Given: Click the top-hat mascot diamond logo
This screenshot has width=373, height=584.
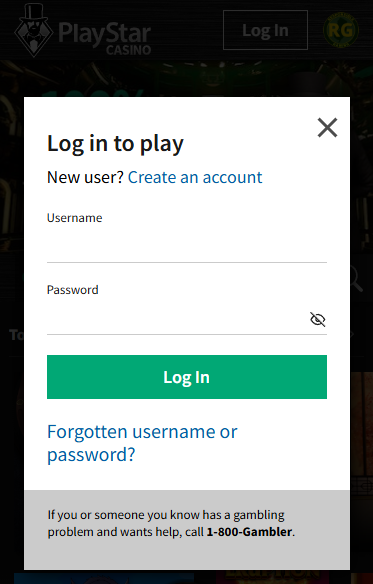Looking at the screenshot, I should 34,30.
